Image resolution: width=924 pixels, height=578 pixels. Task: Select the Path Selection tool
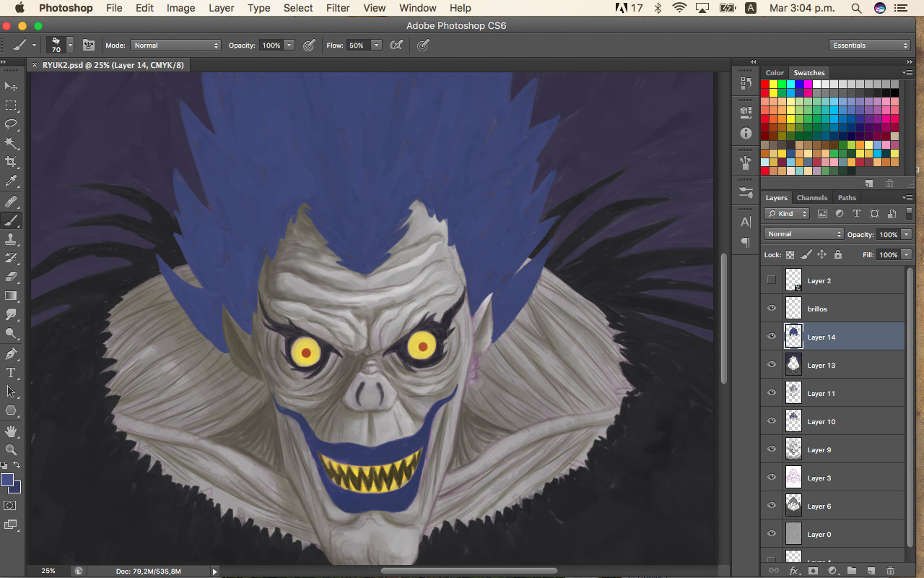12,392
